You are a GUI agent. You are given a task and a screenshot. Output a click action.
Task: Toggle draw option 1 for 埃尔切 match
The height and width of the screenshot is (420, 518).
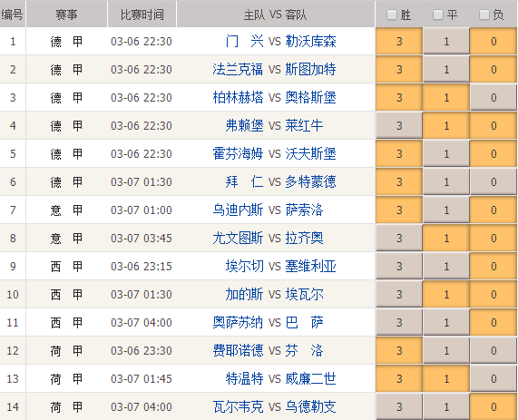pyautogui.click(x=446, y=266)
